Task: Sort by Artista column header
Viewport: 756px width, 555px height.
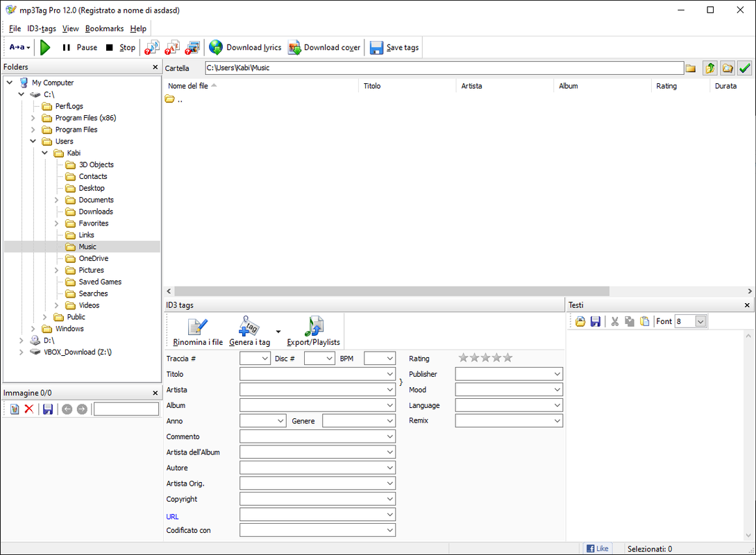Action: pos(504,86)
